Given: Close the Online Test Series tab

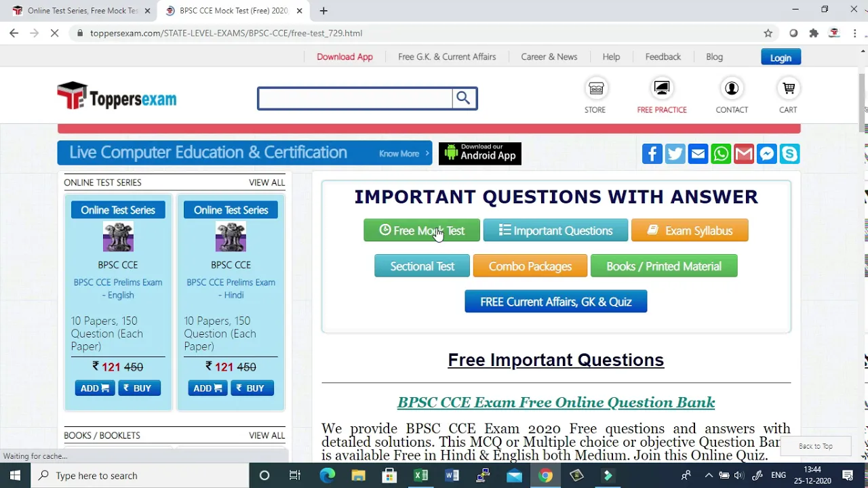Looking at the screenshot, I should coord(147,11).
